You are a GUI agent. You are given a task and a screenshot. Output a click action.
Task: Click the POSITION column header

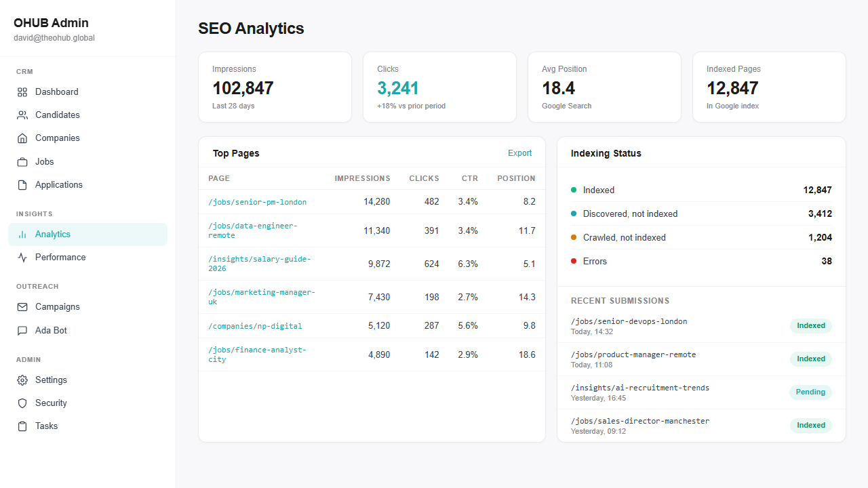pyautogui.click(x=516, y=178)
